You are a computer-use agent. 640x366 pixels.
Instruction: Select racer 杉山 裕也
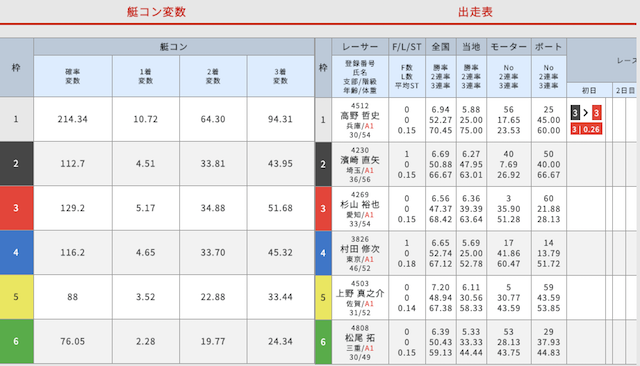click(360, 204)
